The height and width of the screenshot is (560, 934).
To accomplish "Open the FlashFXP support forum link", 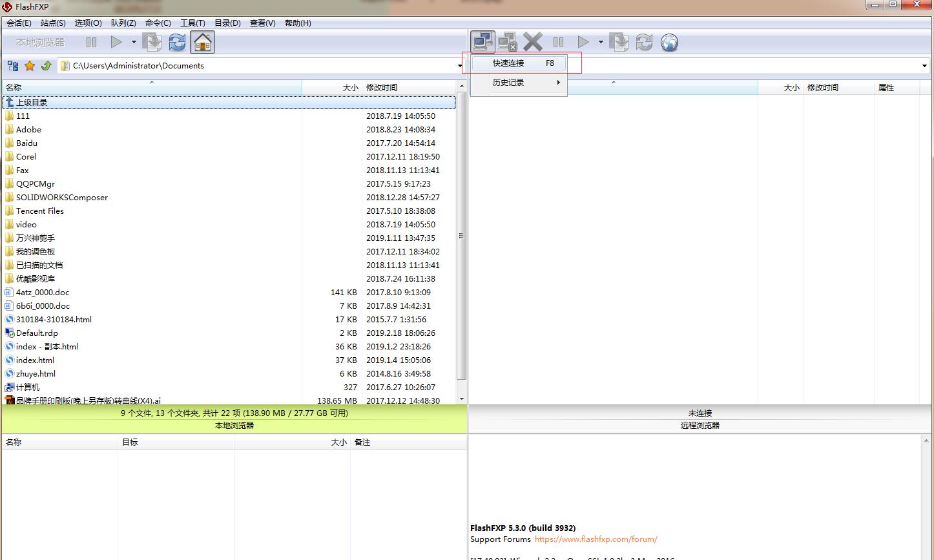I will 596,539.
